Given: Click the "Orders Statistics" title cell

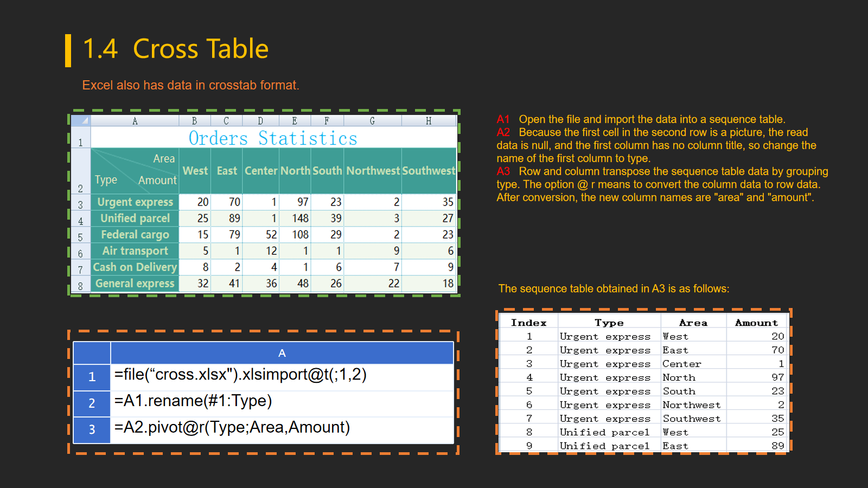Looking at the screenshot, I should coord(273,138).
